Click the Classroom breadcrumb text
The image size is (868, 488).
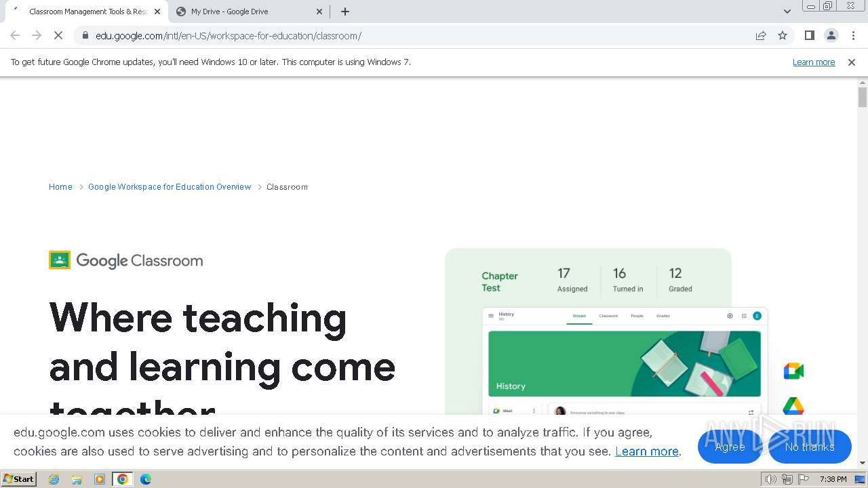287,187
